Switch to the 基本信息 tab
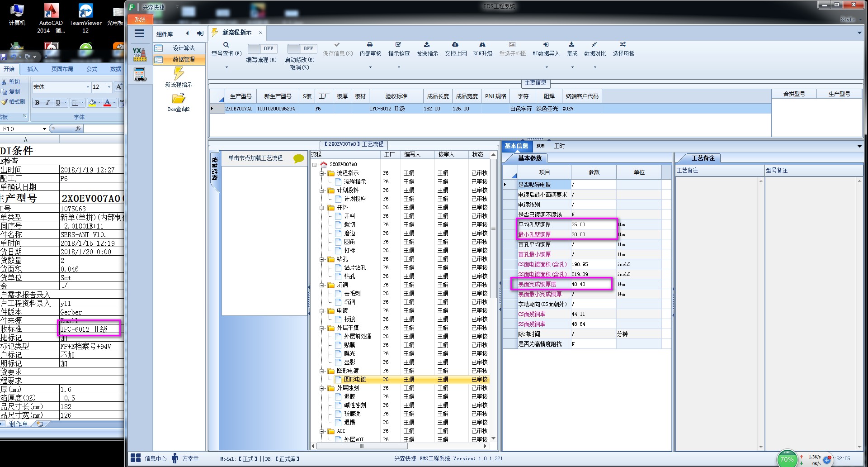Image resolution: width=868 pixels, height=467 pixels. coord(516,146)
